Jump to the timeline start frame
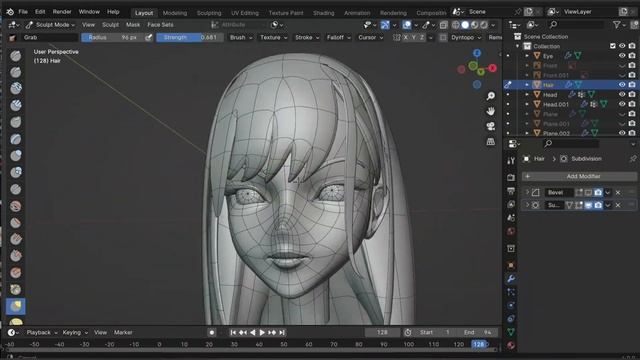640x360 pixels. click(233, 333)
